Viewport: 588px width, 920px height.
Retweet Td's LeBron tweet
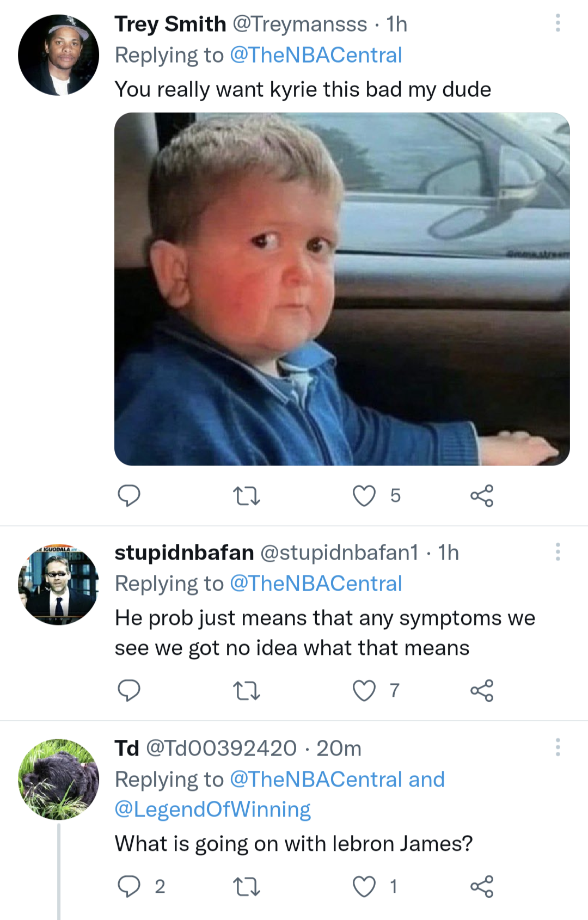click(x=247, y=887)
